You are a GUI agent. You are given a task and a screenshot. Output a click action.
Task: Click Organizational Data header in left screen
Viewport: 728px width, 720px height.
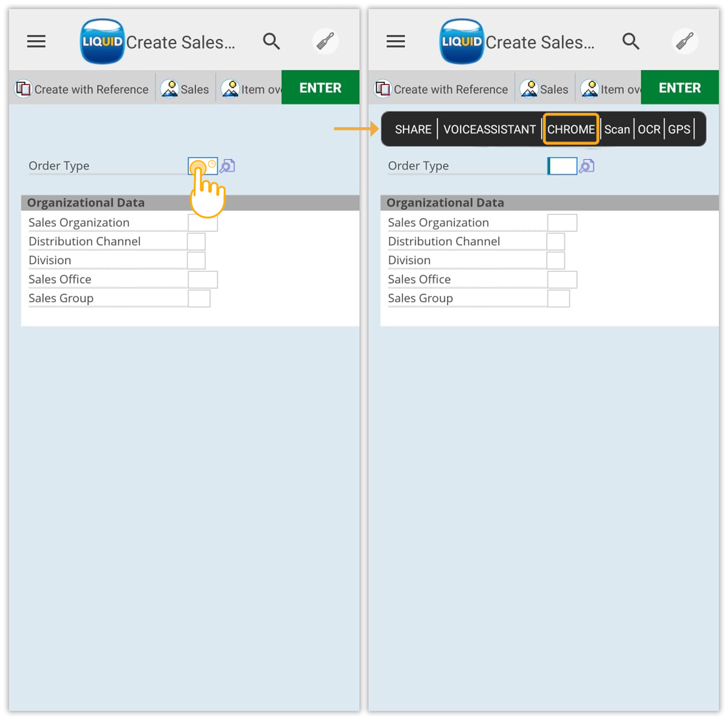(190, 203)
